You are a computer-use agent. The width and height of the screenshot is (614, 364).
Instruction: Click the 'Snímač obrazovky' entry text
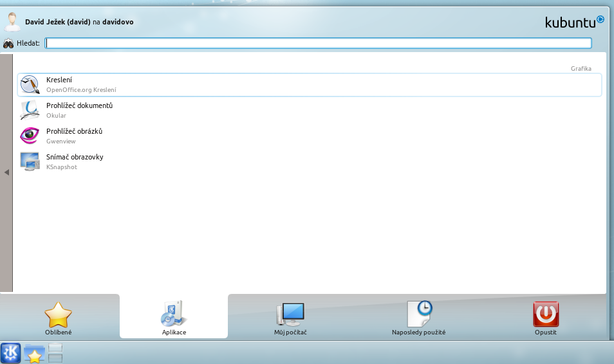point(75,157)
